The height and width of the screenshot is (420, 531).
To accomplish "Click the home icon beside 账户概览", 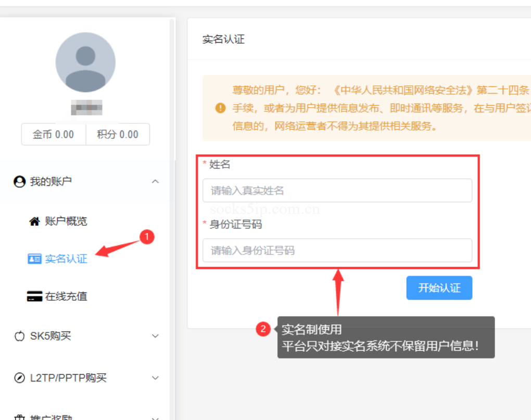I will [x=34, y=222].
